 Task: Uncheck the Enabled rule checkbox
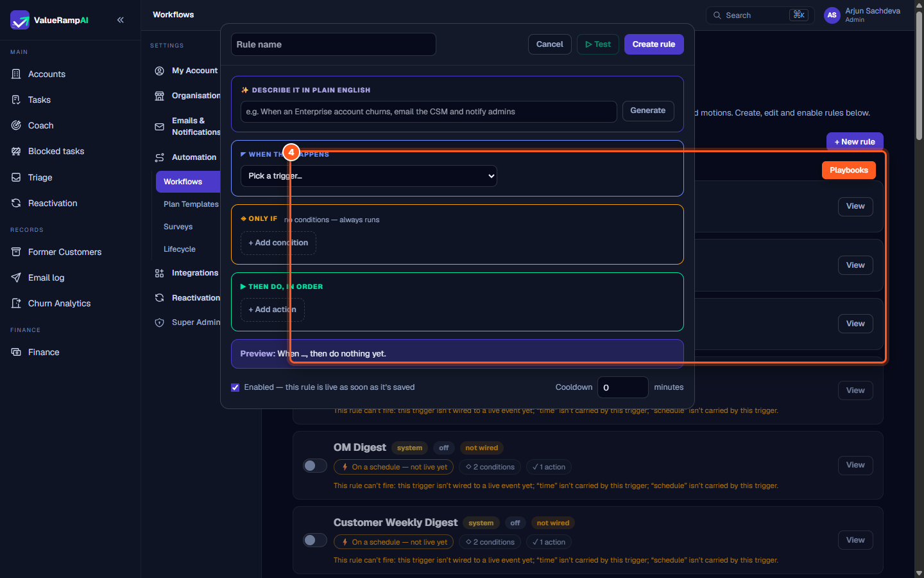(235, 387)
